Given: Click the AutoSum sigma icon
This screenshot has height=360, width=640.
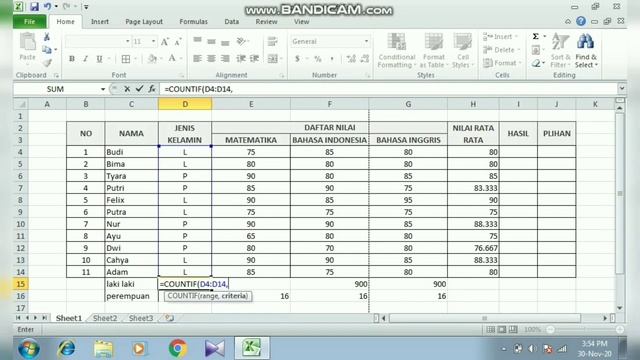Looking at the screenshot, I should 536,37.
